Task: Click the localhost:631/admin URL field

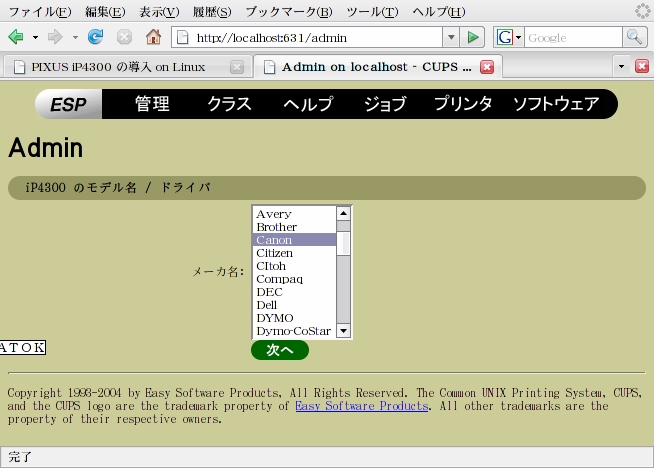Action: point(317,38)
